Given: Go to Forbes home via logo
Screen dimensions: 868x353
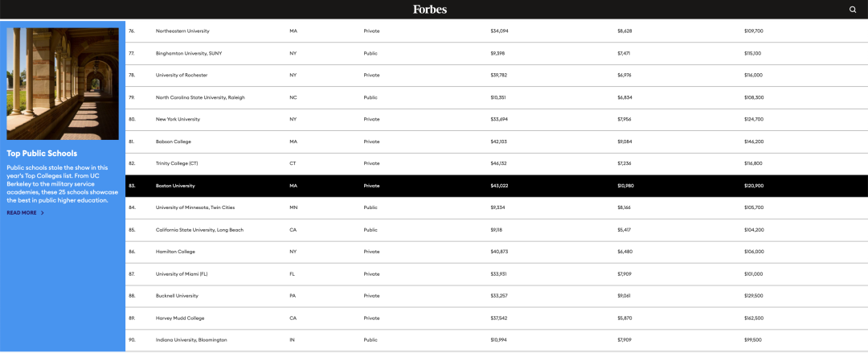Looking at the screenshot, I should (x=429, y=9).
